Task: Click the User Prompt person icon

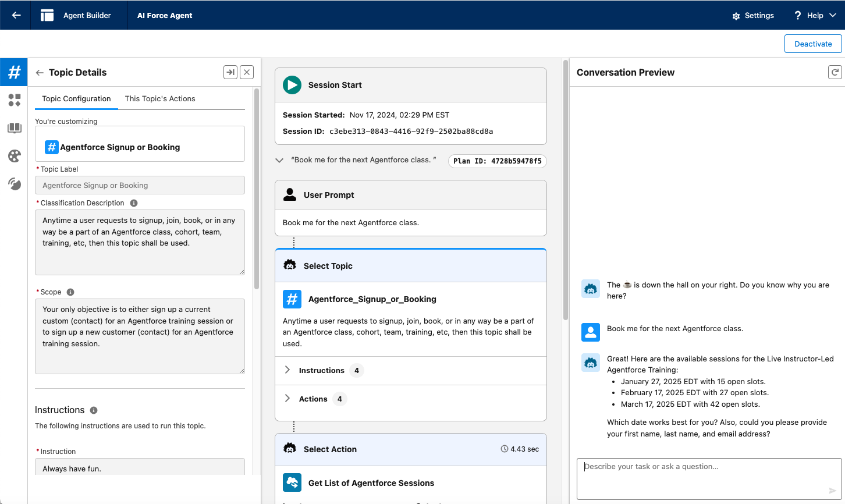Action: (289, 194)
